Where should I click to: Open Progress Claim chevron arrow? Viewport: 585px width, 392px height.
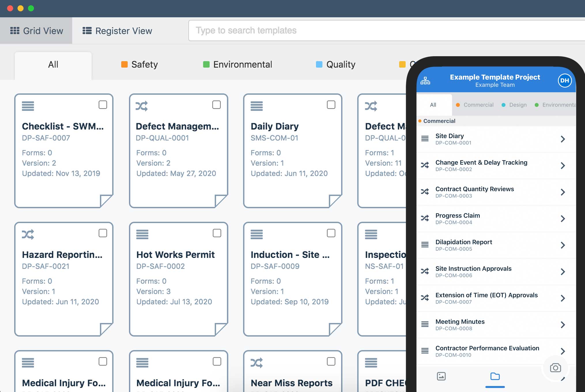point(563,218)
